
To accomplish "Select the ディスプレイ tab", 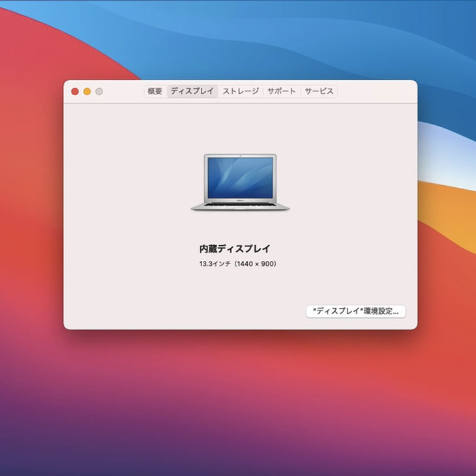I will [192, 91].
